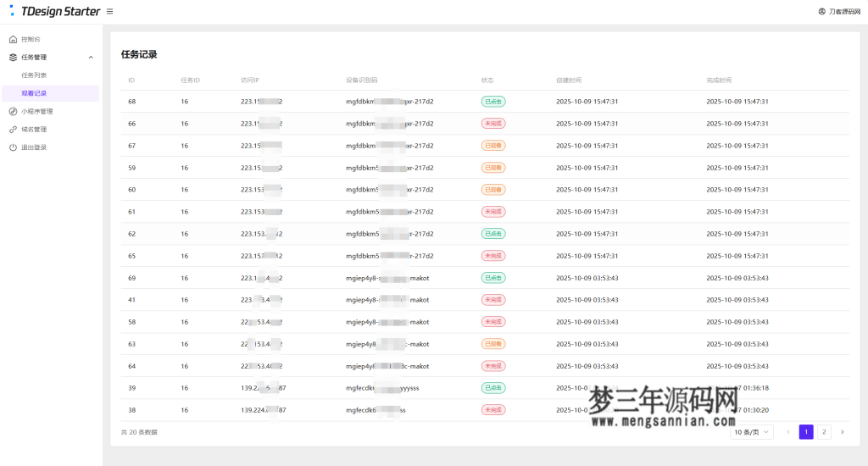Viewport: 868px width, 466px height.
Task: Click the 访问IP column header
Action: click(x=250, y=80)
